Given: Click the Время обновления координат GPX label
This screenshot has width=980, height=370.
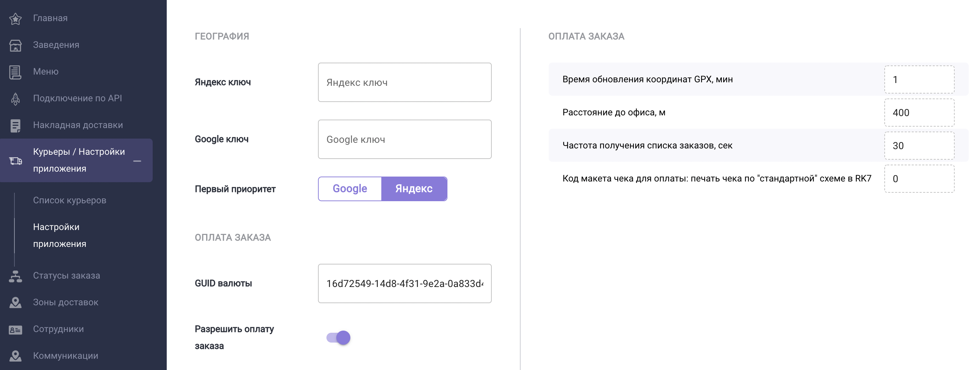Looking at the screenshot, I should click(648, 79).
